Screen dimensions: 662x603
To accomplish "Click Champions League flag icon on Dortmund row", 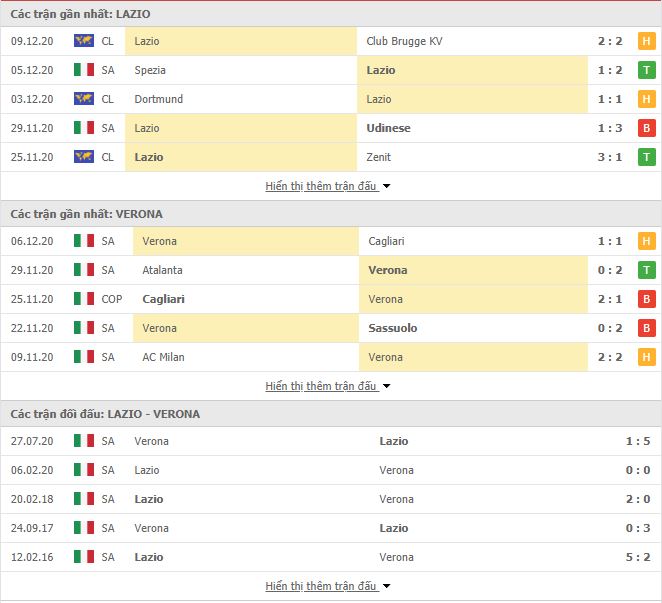I will tap(84, 99).
